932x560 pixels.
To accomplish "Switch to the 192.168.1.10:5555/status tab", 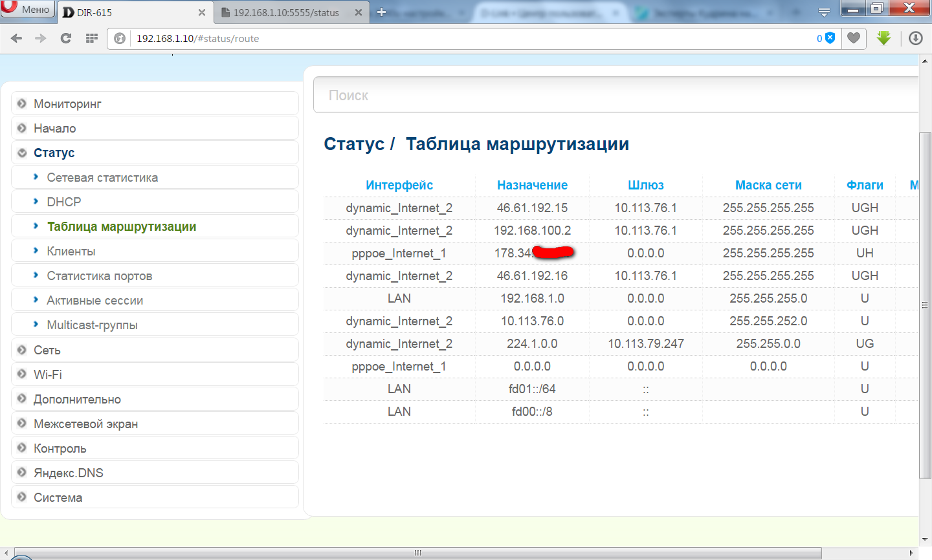I will point(286,12).
